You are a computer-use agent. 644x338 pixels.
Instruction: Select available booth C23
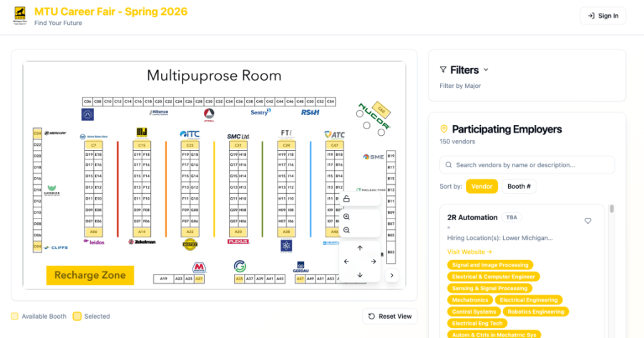(x=190, y=145)
